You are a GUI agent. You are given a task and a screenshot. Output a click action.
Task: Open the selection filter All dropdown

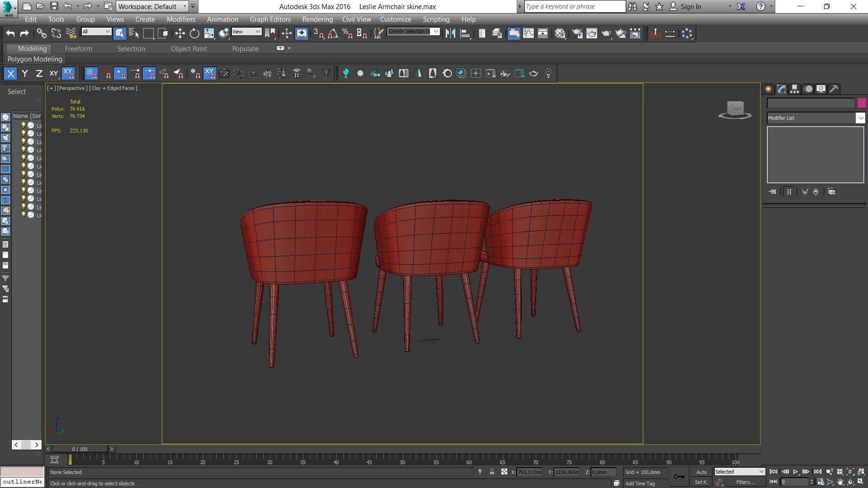click(x=96, y=32)
